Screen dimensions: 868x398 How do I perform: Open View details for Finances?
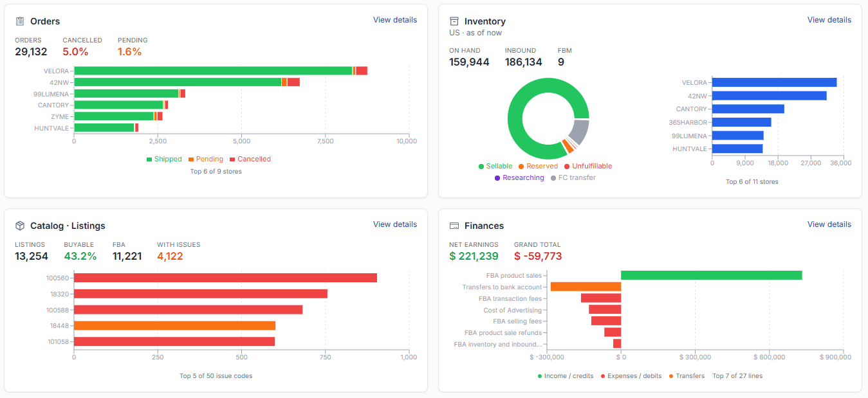(829, 224)
